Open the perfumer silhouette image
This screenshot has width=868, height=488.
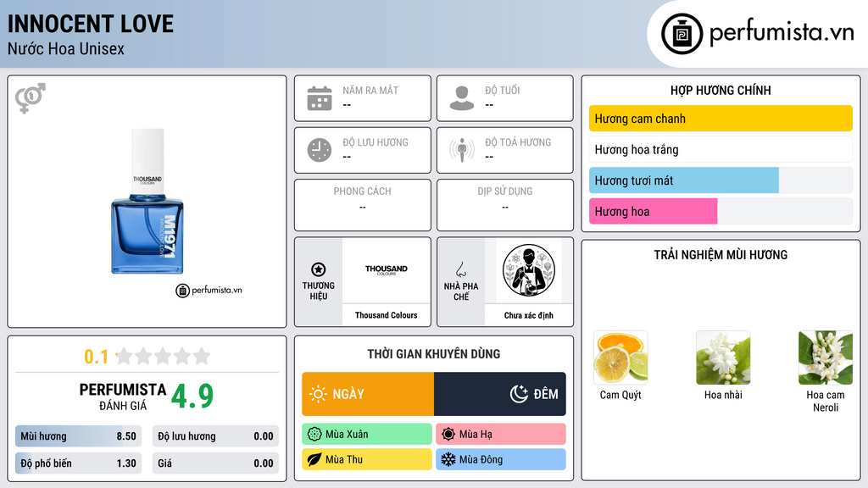click(x=529, y=270)
